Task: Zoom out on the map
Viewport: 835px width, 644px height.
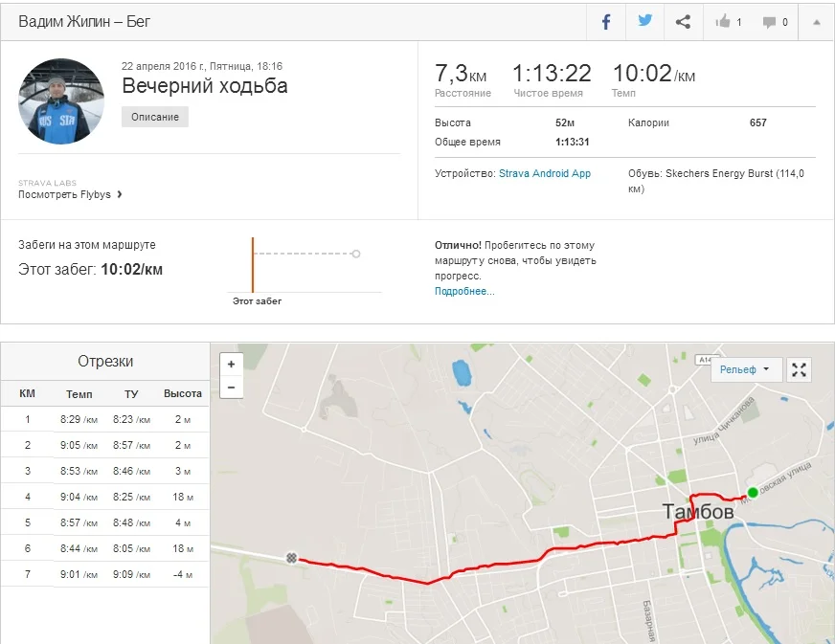Action: [231, 388]
